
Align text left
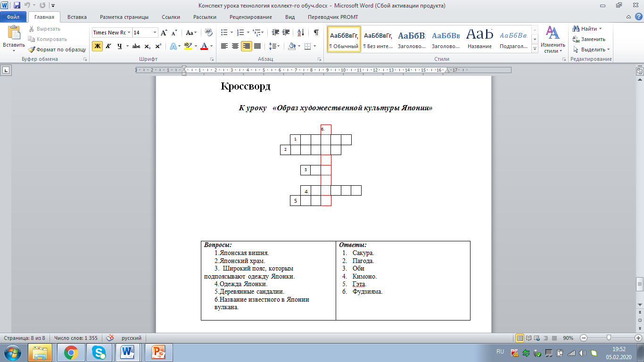pos(224,46)
